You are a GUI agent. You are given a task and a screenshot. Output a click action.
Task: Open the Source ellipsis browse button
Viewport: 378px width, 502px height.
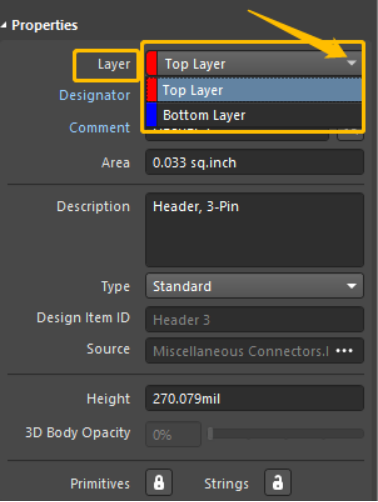[344, 351]
